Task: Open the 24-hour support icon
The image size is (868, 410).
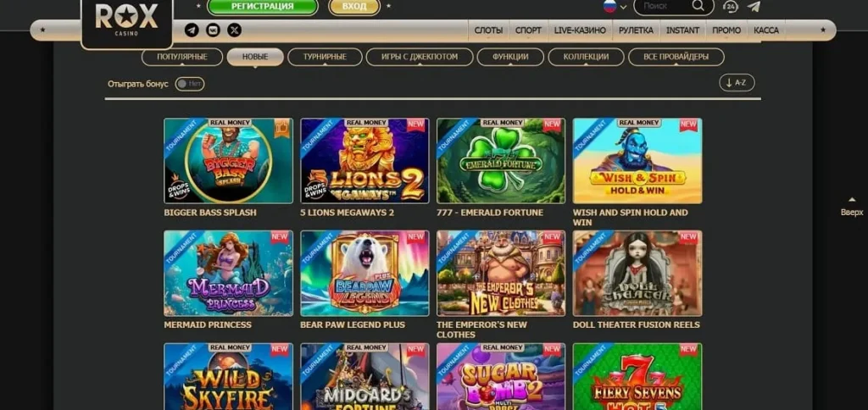Action: click(731, 7)
